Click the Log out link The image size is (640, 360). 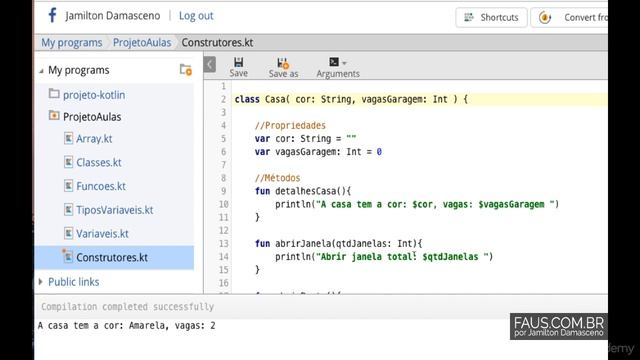(196, 16)
